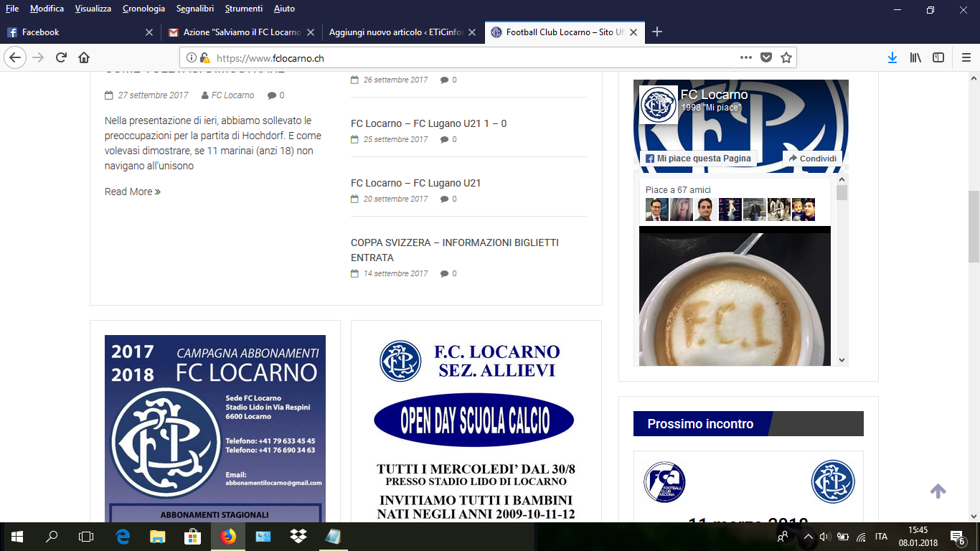Click the Read More link

(133, 192)
